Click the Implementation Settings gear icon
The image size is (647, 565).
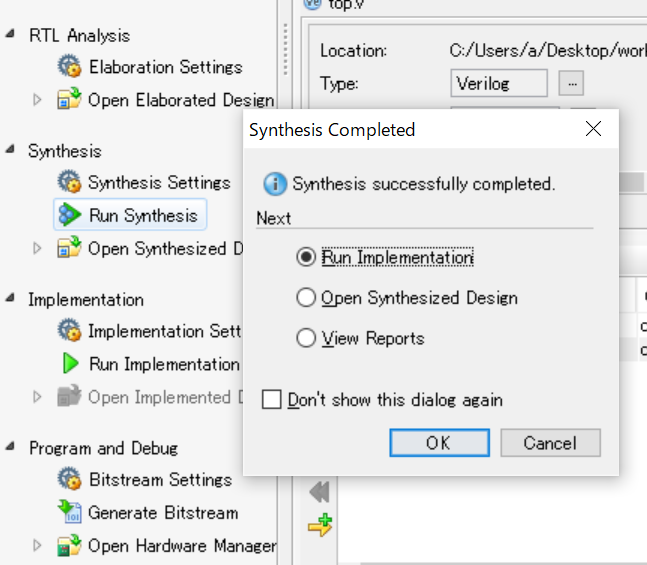coord(69,331)
